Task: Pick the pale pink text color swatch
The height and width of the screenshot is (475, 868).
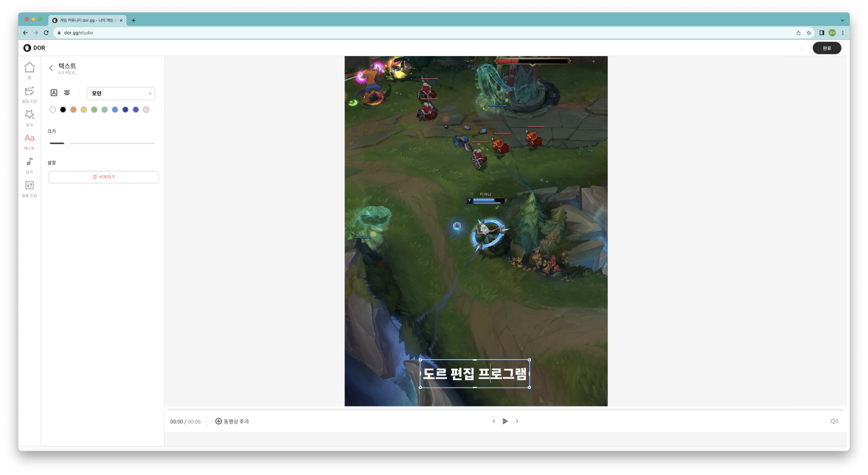Action: 146,110
